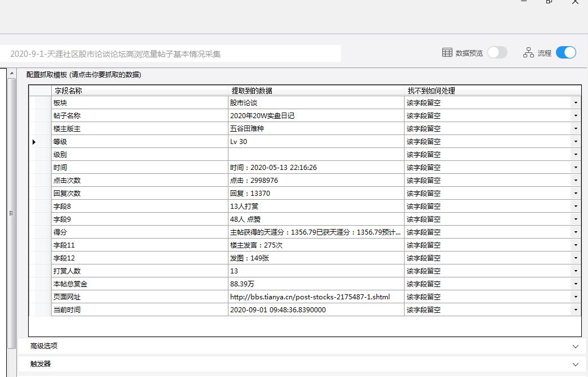The image size is (588, 377).
Task: Click the task name input field
Action: coord(170,53)
